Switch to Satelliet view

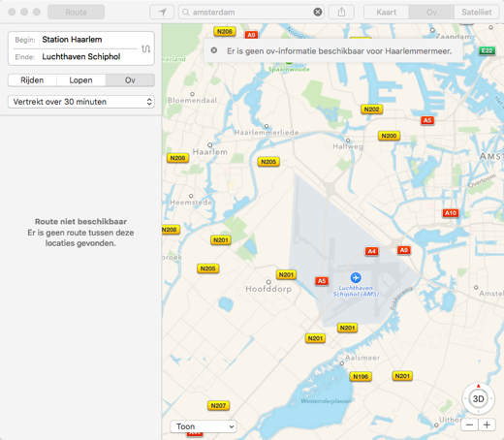[x=477, y=13]
